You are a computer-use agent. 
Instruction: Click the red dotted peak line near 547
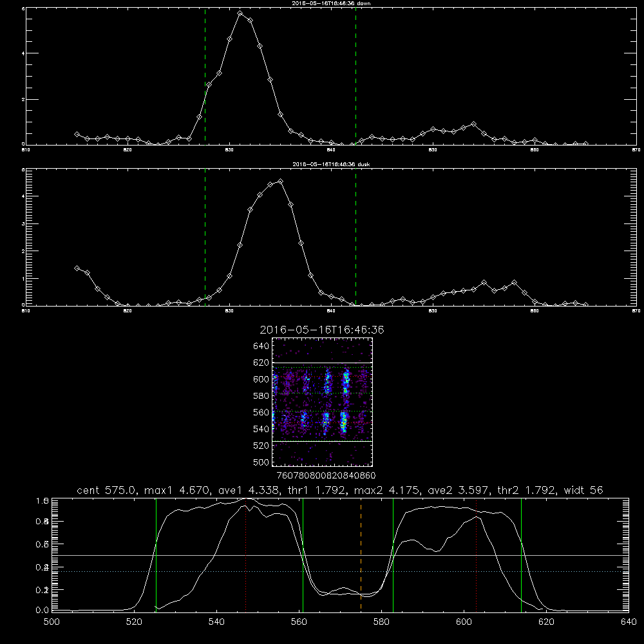pos(245,554)
